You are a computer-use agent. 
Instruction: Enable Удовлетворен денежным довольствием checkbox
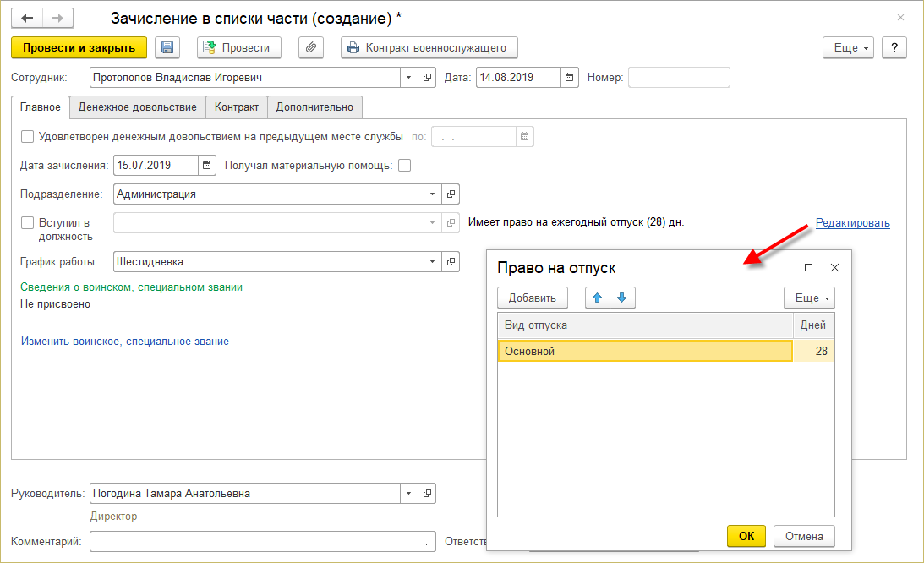27,136
